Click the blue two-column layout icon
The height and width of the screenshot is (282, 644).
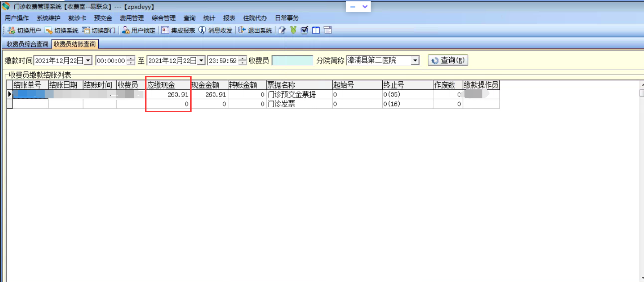click(316, 30)
